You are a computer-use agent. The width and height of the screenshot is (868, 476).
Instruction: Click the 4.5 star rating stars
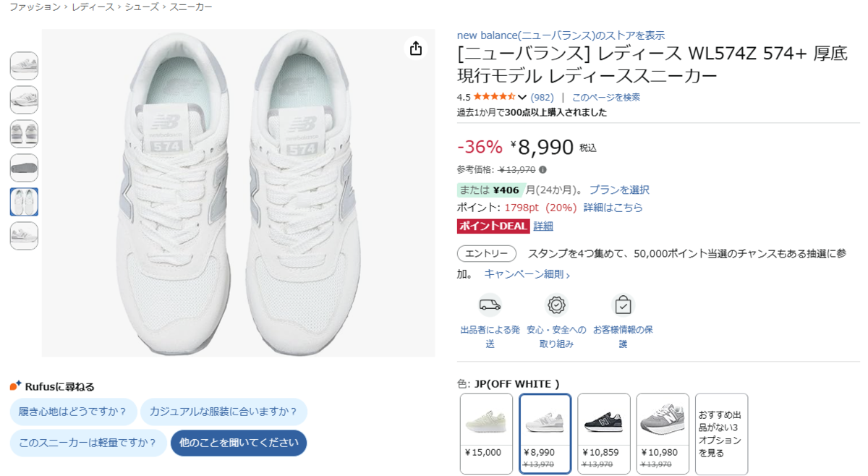tap(494, 97)
